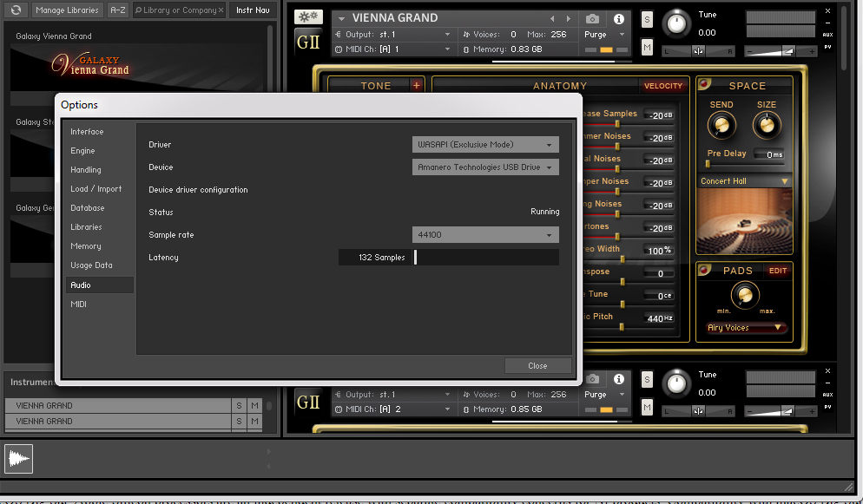Click Device driver configuration
This screenshot has width=863, height=504.
(x=198, y=190)
